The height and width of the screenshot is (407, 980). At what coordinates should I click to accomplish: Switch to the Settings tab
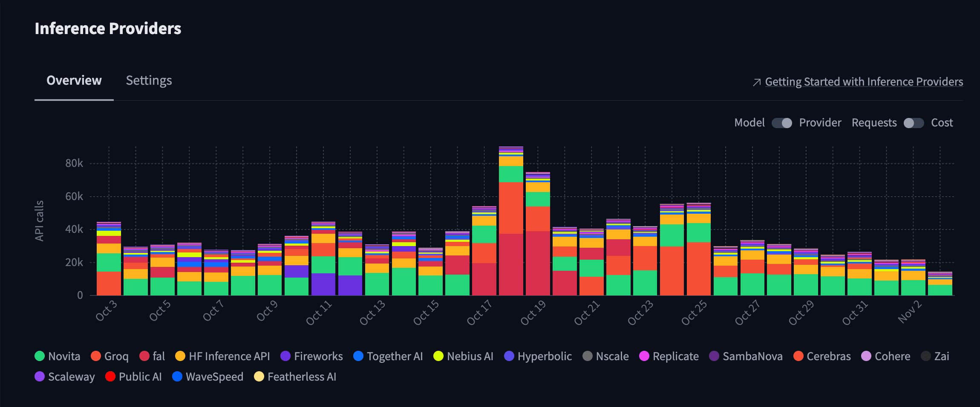tap(149, 80)
